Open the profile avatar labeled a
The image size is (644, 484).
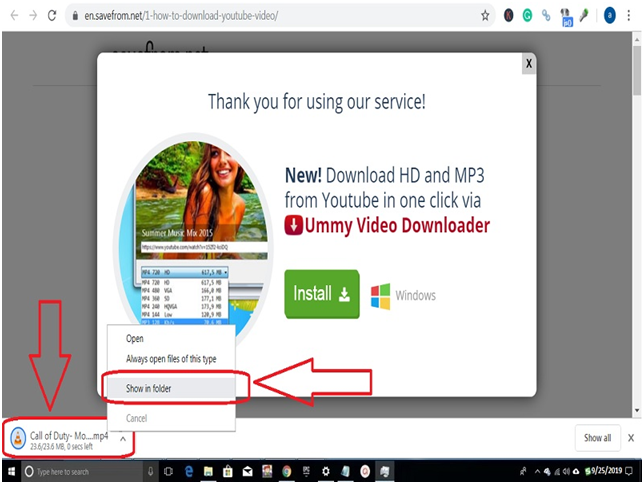[x=610, y=16]
